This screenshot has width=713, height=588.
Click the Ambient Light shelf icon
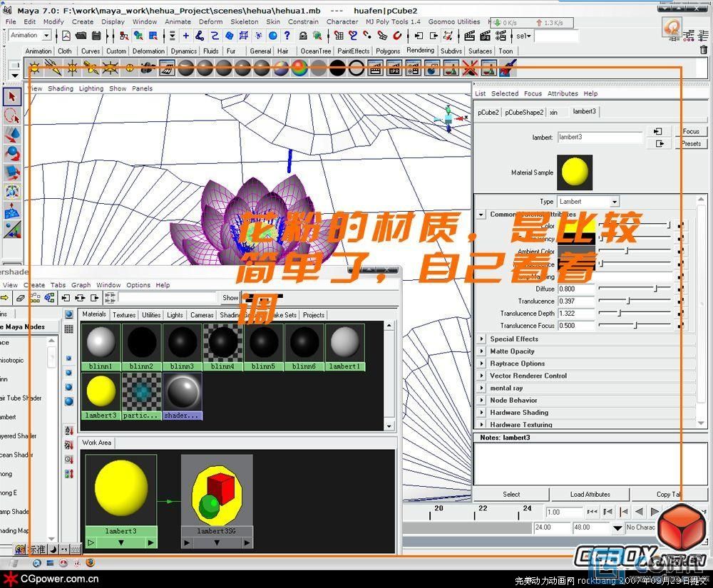click(34, 68)
